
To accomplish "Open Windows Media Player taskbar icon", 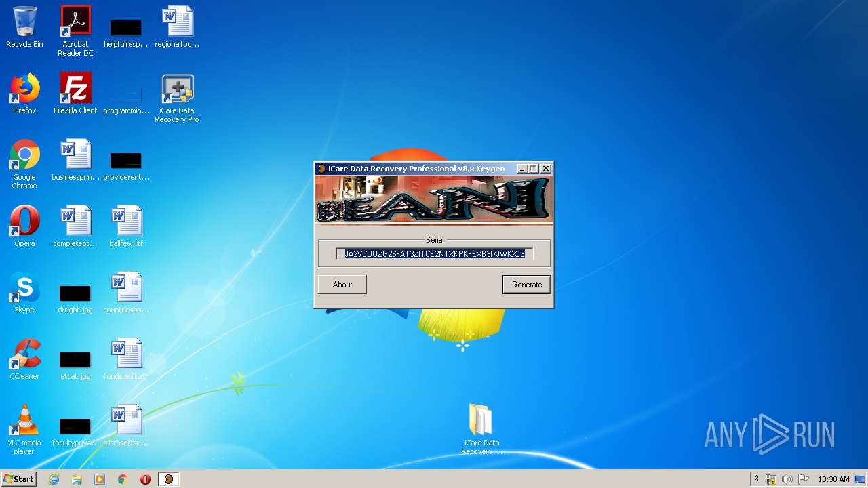I will coord(100,479).
